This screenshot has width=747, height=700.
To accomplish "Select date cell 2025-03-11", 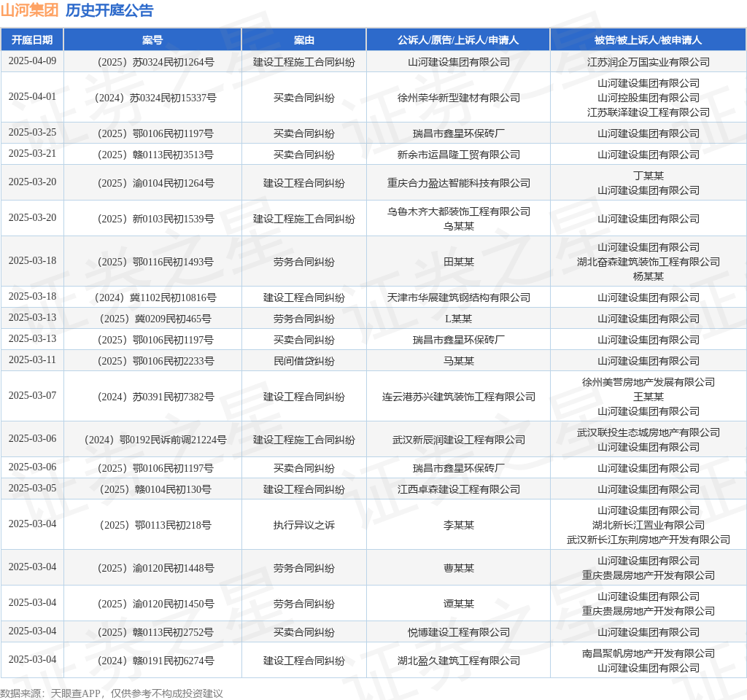I will pos(32,360).
